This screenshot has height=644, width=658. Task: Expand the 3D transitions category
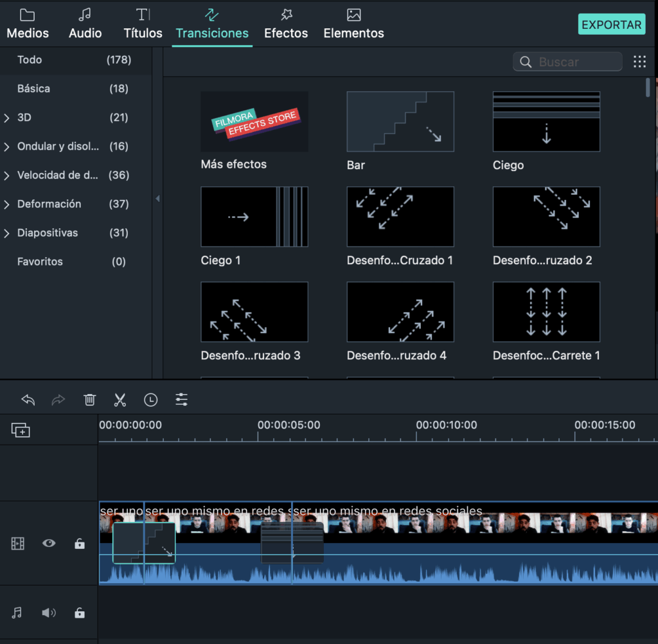[7, 117]
